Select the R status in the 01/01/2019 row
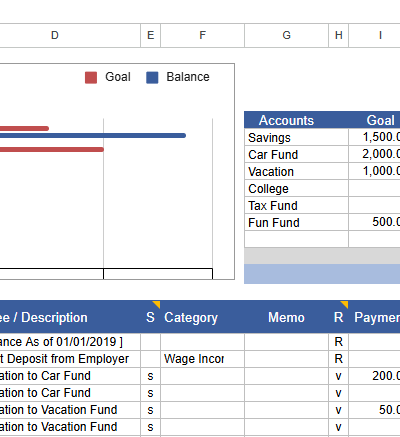 (x=339, y=342)
